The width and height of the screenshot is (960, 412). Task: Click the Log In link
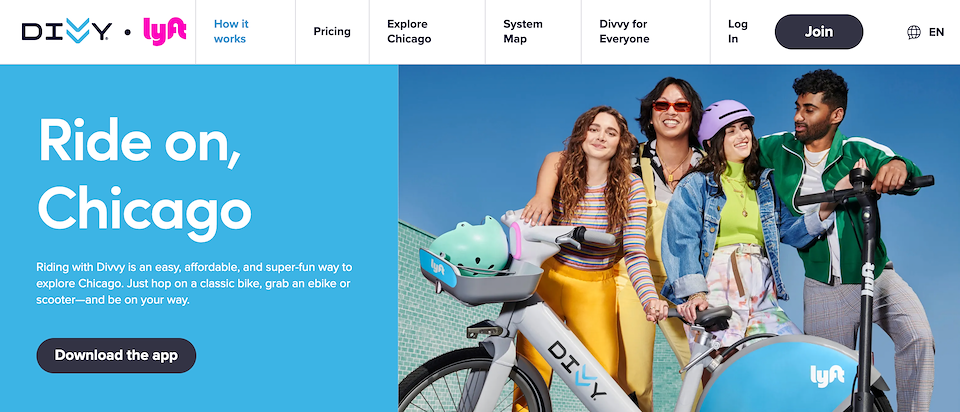pos(738,31)
